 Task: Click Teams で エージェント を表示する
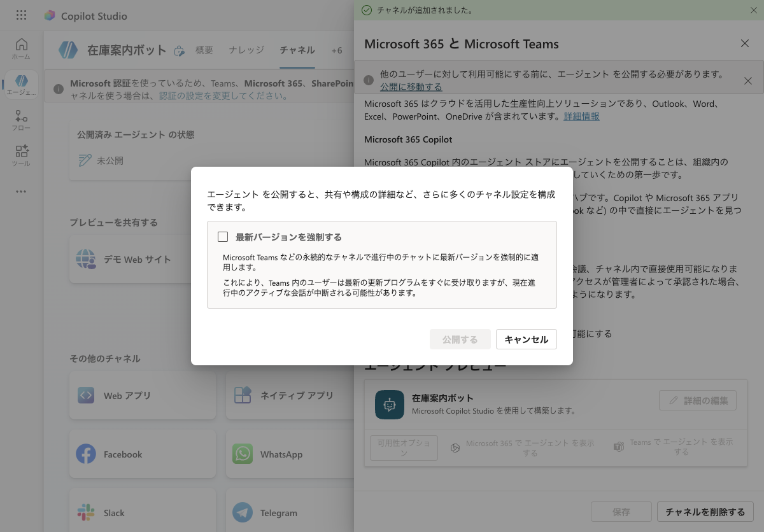673,447
